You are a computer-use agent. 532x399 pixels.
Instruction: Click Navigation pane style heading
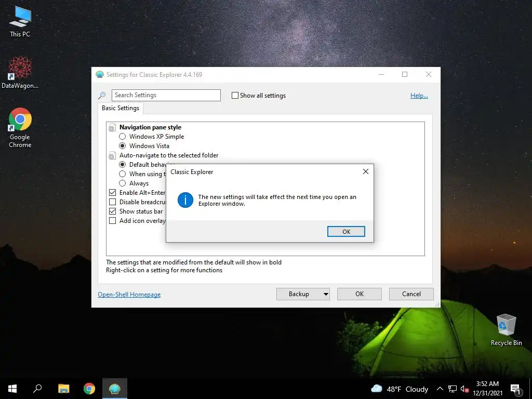150,127
